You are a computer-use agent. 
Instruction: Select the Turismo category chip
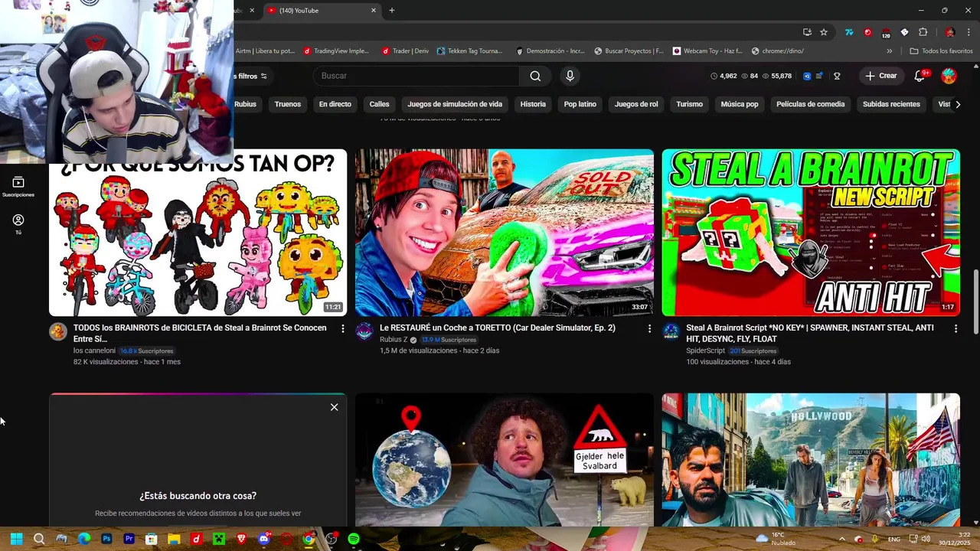click(689, 104)
